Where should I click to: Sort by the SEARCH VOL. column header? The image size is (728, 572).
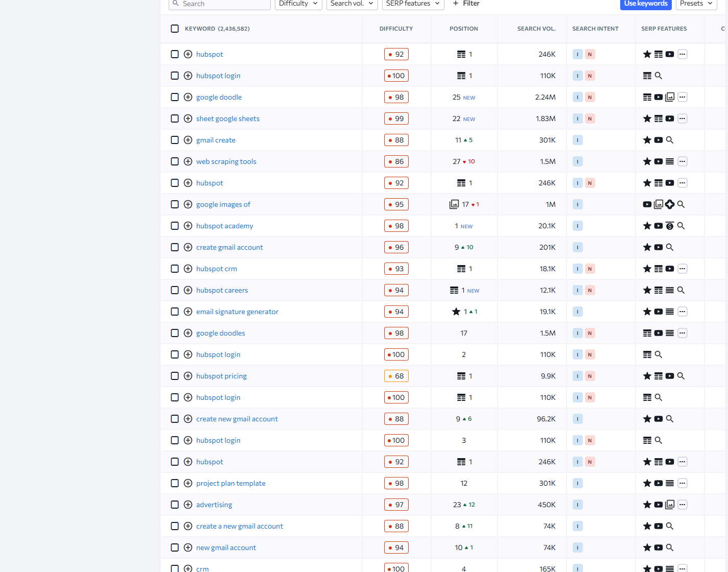(x=536, y=29)
